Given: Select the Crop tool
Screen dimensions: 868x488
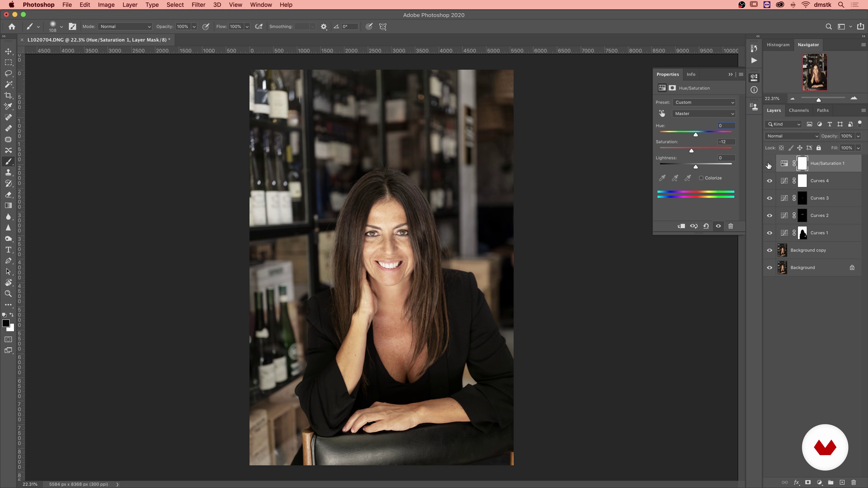Looking at the screenshot, I should tap(8, 96).
